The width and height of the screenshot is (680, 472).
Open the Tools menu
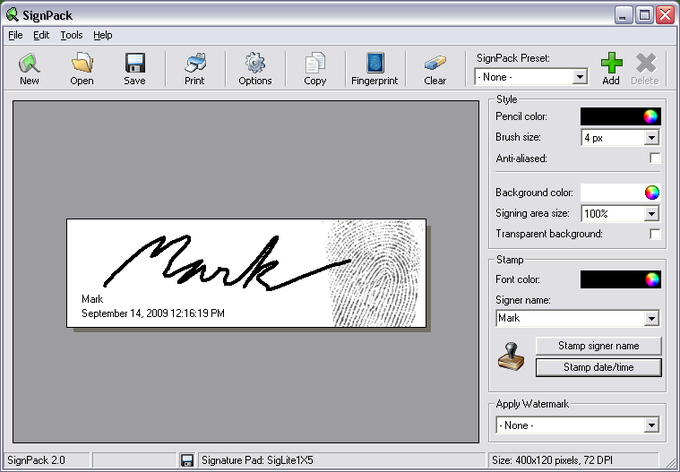[72, 35]
